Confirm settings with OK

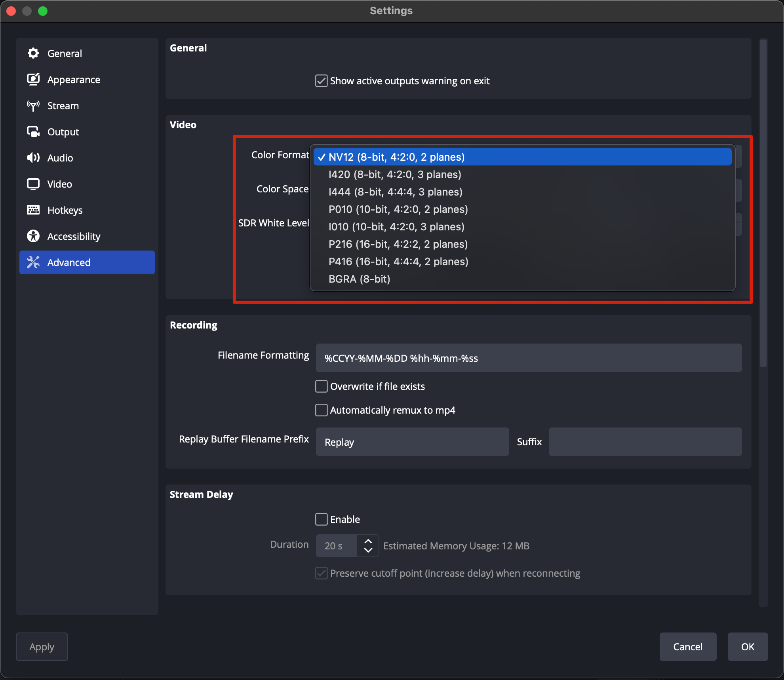748,647
